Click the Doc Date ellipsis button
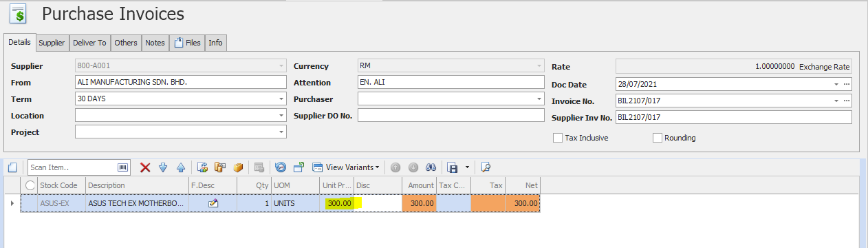The image size is (868, 248). [847, 84]
